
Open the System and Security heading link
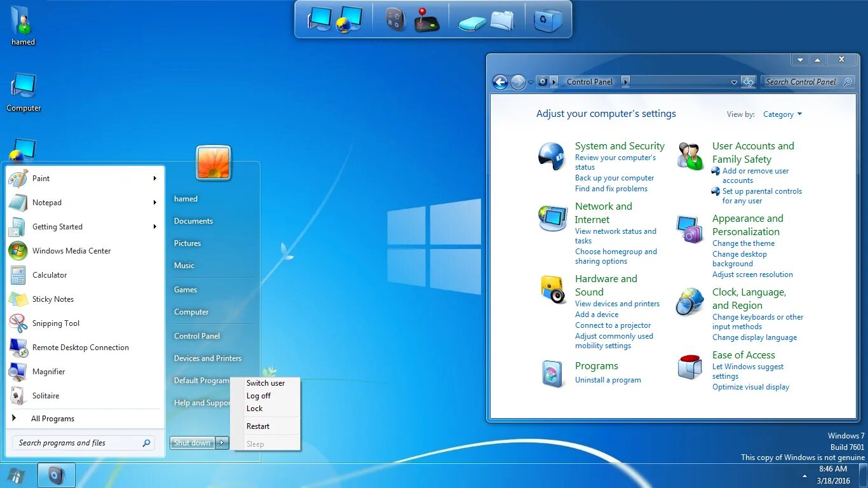620,146
